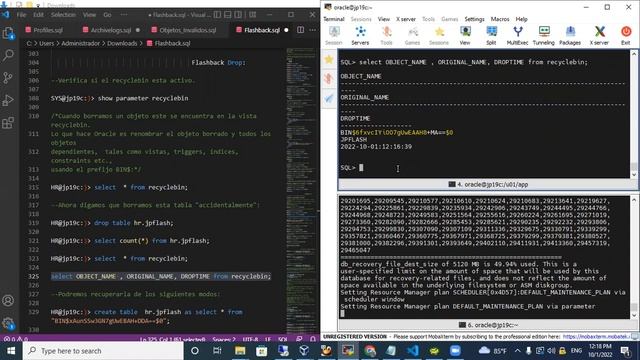Open VS Code notifications bell
The width and height of the screenshot is (640, 360).
(x=313, y=339)
